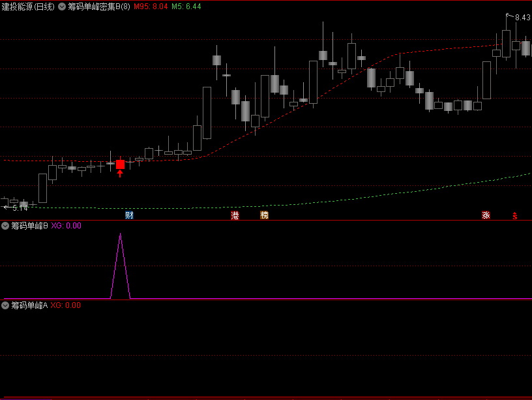Click the M5: 6.44 value
Viewport: 532px width, 400px height.
pyautogui.click(x=186, y=7)
